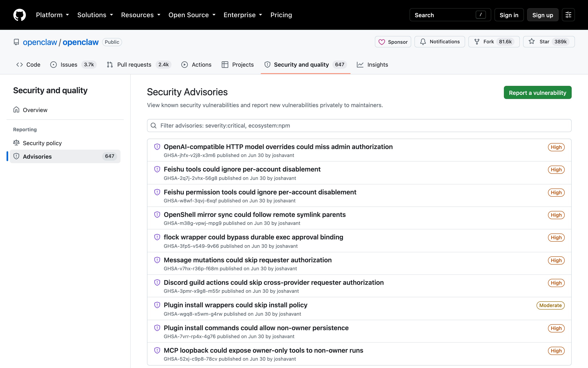This screenshot has width=588, height=368.
Task: Click the Notifications bell icon
Action: coord(423,42)
